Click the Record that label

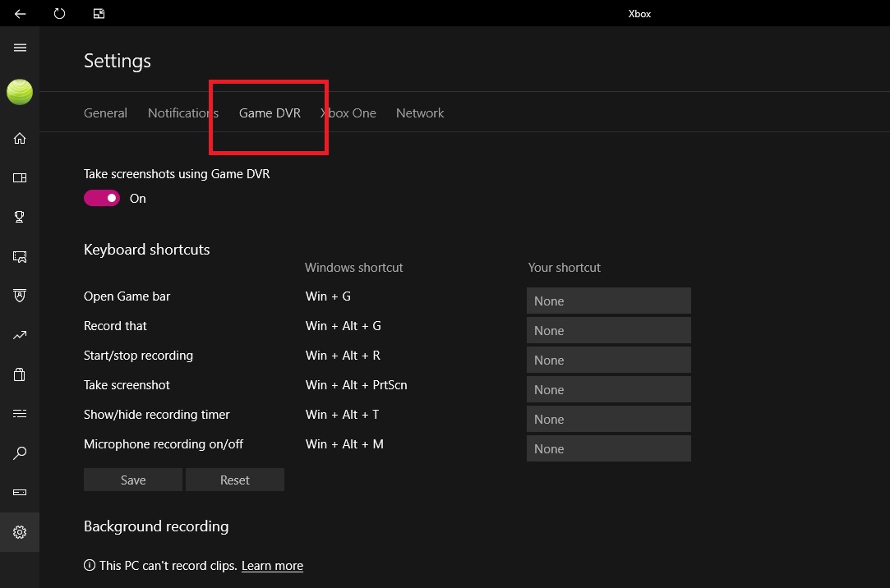tap(115, 326)
